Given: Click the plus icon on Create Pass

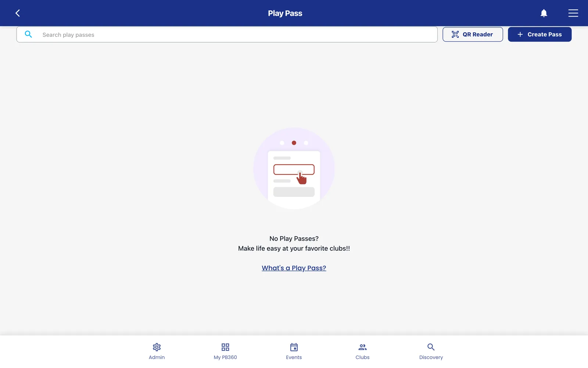Looking at the screenshot, I should coord(520,34).
